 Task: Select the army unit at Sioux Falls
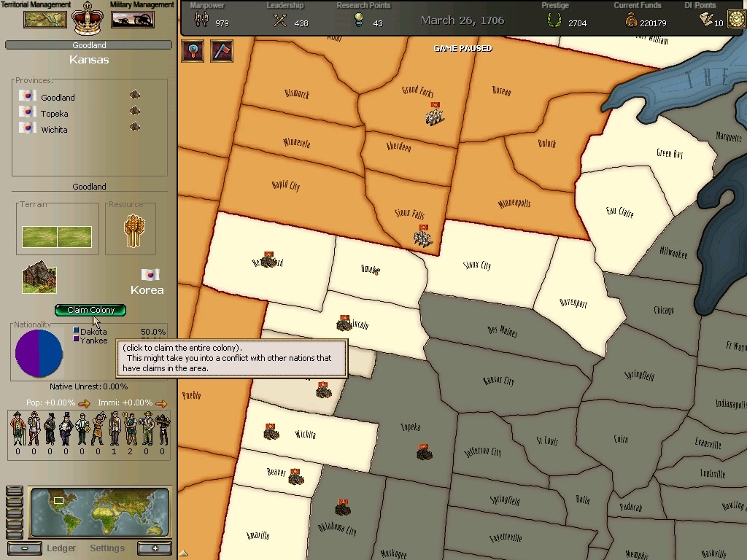(422, 236)
